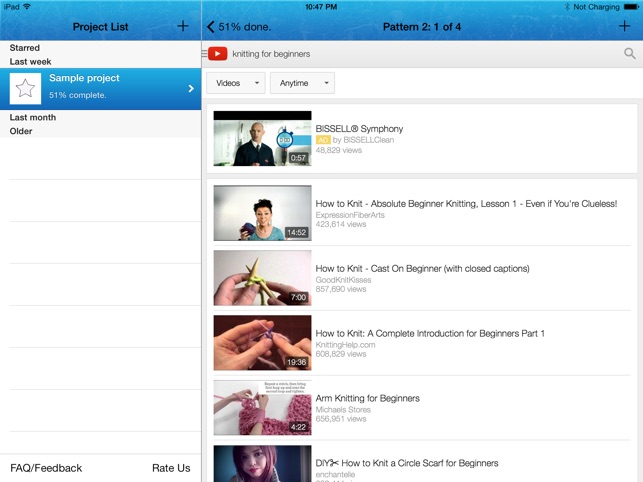This screenshot has width=643, height=482.
Task: Open Complete Introduction for Beginners Part 1 thumbnail
Action: click(262, 343)
